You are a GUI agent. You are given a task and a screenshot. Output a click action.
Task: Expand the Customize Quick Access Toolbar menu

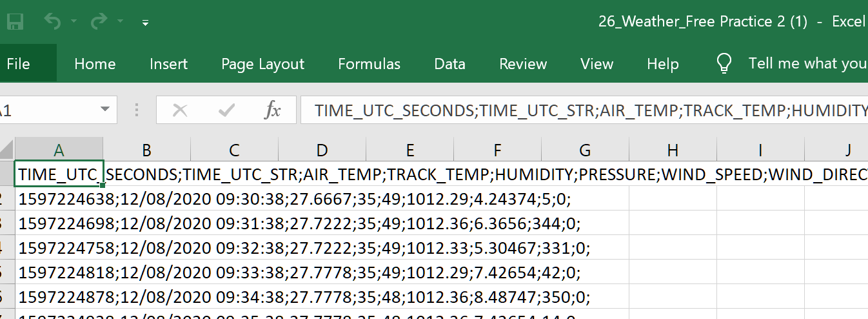[145, 23]
